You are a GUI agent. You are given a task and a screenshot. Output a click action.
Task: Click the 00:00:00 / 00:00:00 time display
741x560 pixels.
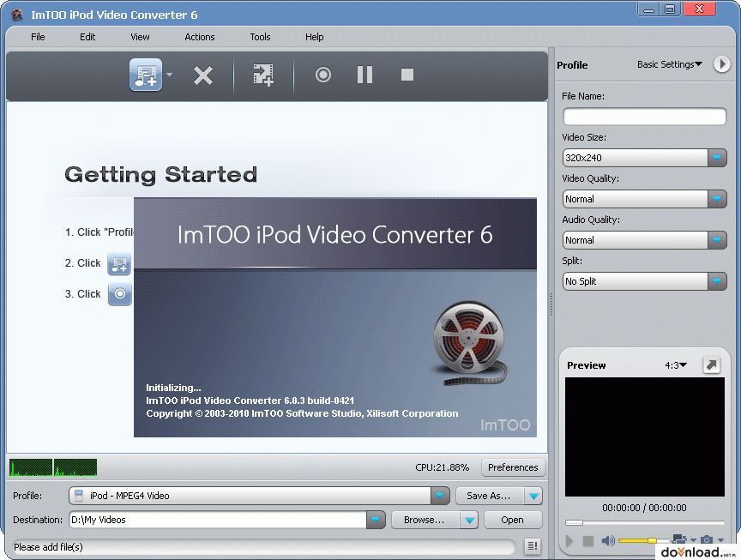pos(644,508)
